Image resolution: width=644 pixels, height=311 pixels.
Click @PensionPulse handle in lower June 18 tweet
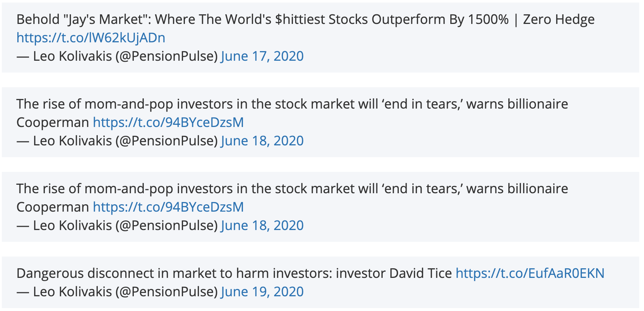pos(167,225)
